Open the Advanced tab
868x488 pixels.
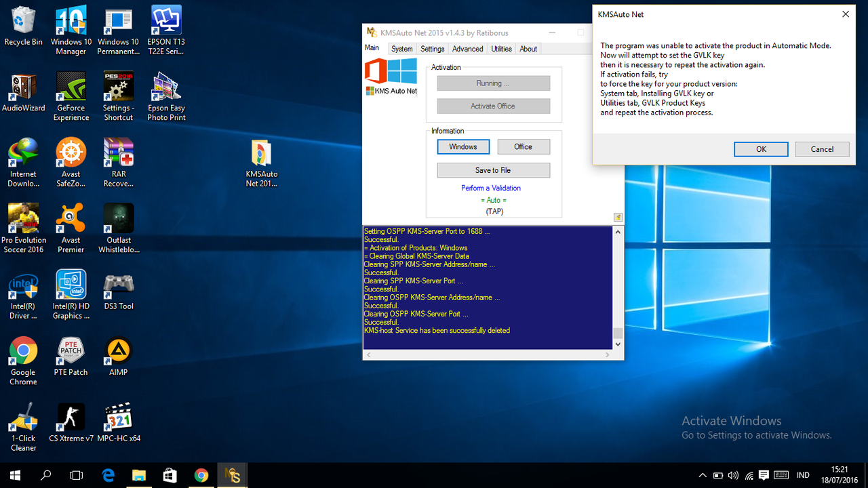(467, 49)
